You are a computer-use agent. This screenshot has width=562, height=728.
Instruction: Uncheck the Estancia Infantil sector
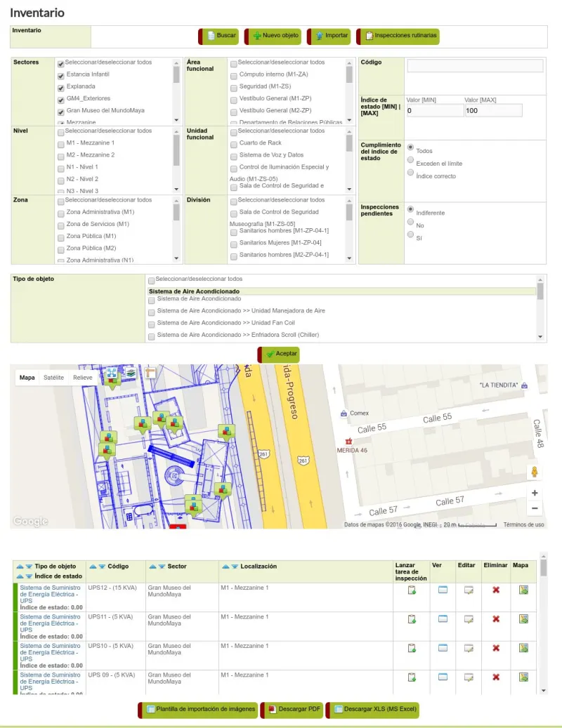pyautogui.click(x=61, y=76)
